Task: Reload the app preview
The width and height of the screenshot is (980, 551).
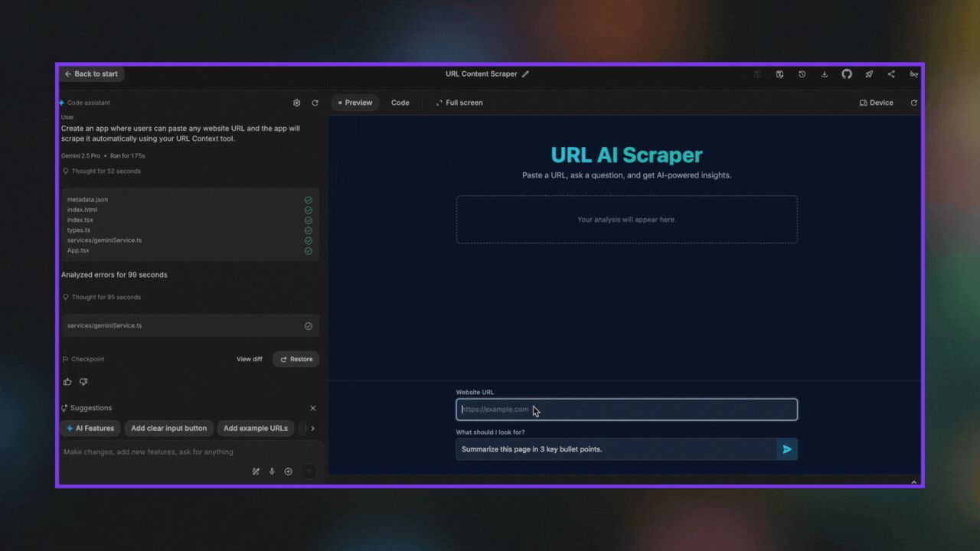Action: pyautogui.click(x=913, y=103)
